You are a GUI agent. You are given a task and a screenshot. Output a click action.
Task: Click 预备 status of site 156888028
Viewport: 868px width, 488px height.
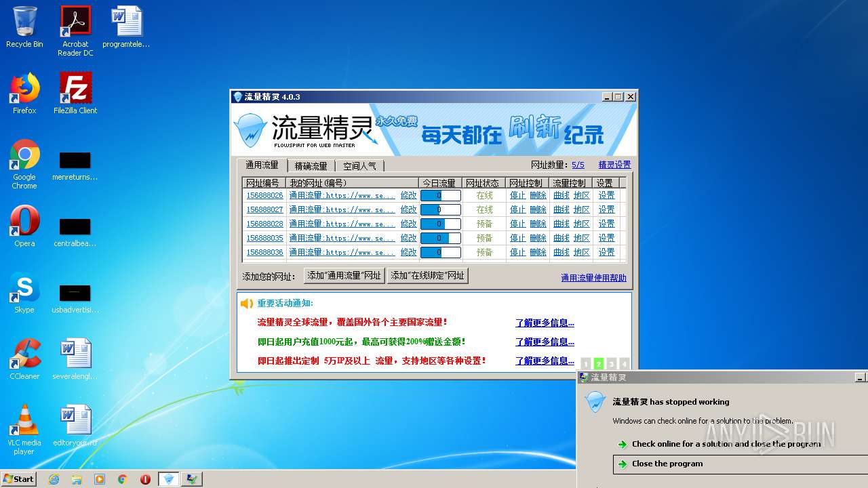(x=484, y=224)
